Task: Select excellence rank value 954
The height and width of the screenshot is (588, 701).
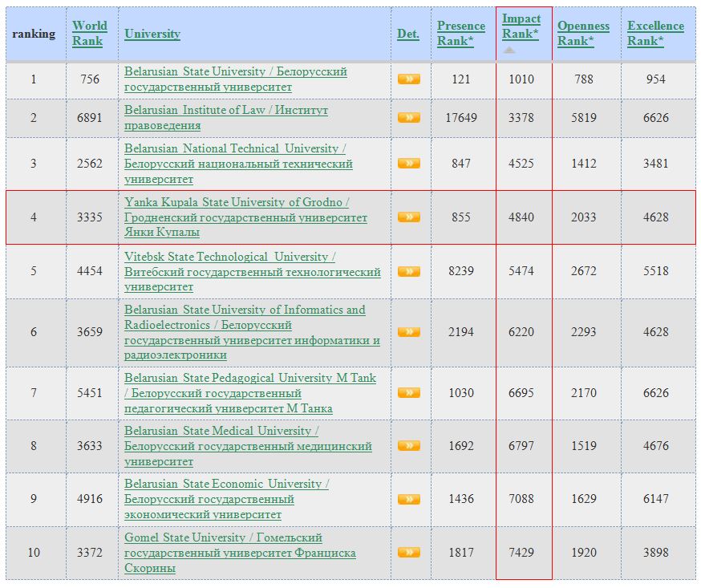Action: (656, 79)
